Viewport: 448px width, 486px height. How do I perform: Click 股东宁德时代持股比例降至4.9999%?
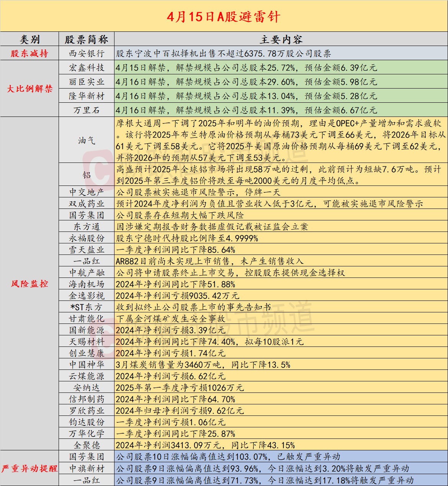point(187,238)
